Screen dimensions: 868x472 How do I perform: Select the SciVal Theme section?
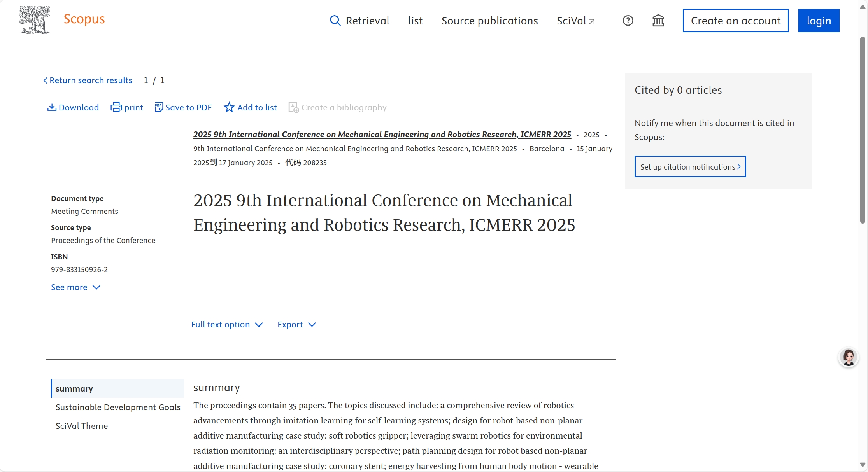(82, 426)
